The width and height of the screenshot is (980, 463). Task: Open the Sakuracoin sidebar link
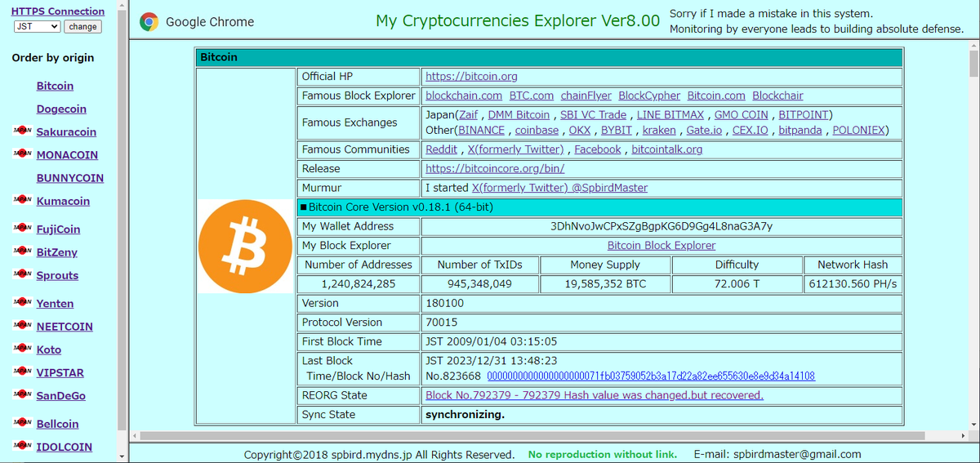tap(66, 131)
